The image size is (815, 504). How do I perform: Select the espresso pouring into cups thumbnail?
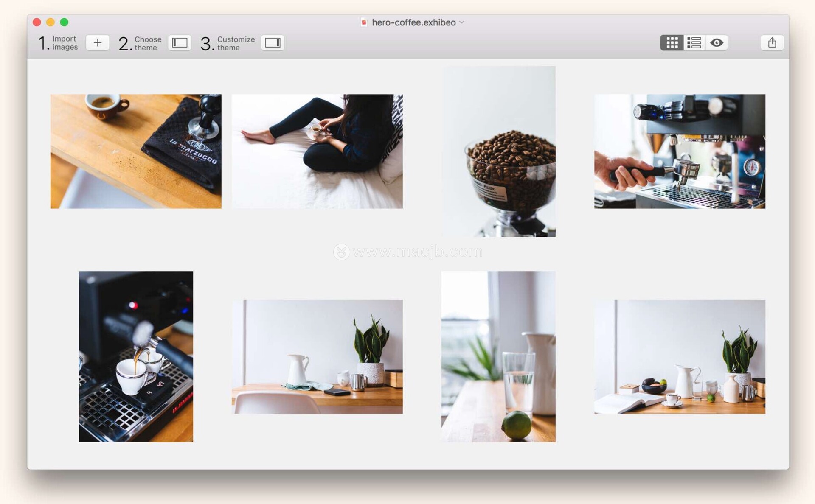point(136,356)
